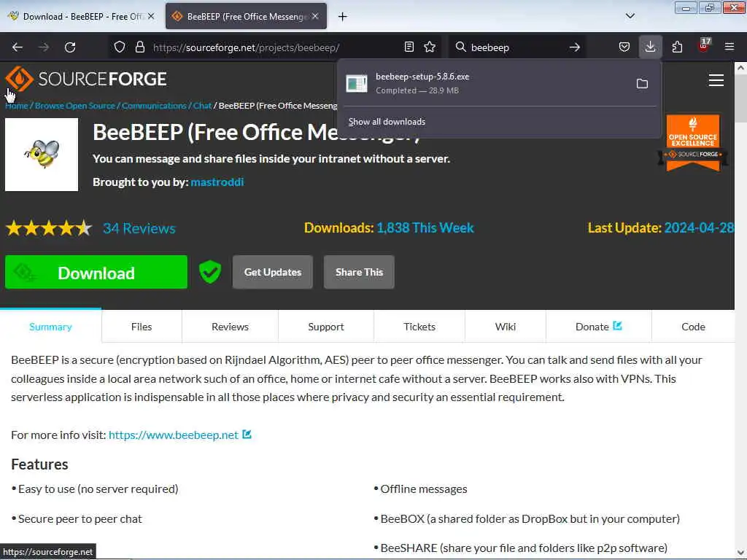Follow the mastroddi author link
747x560 pixels.
click(x=217, y=182)
